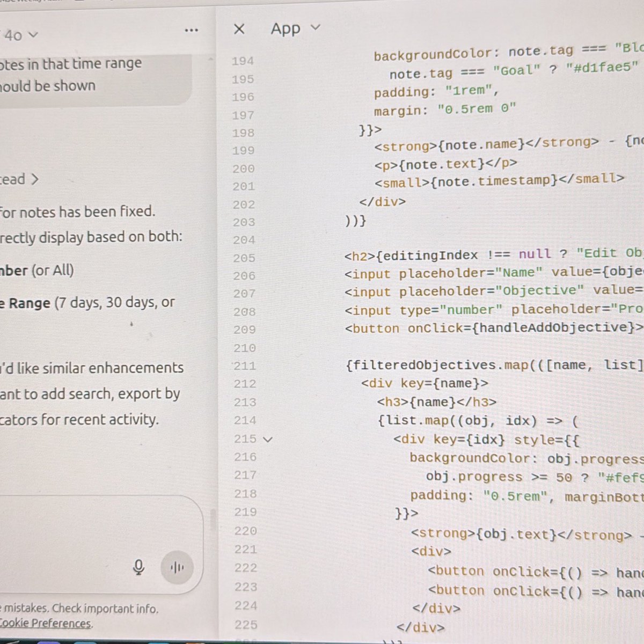This screenshot has height=644, width=644.
Task: Click chat text 'Range (7 days, 30 days, or'
Action: [x=91, y=303]
